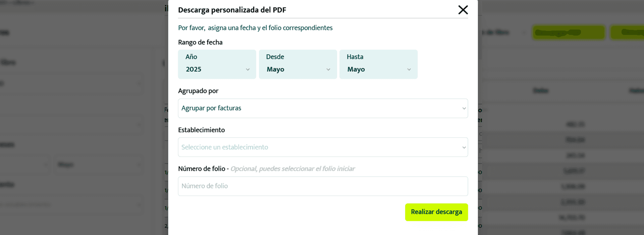Open the Seleccione un establecimiento dropdown
This screenshot has height=235, width=644.
click(323, 147)
